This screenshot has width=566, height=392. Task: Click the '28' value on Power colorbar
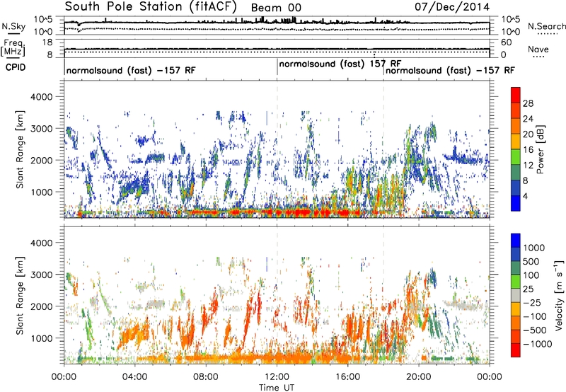(528, 103)
